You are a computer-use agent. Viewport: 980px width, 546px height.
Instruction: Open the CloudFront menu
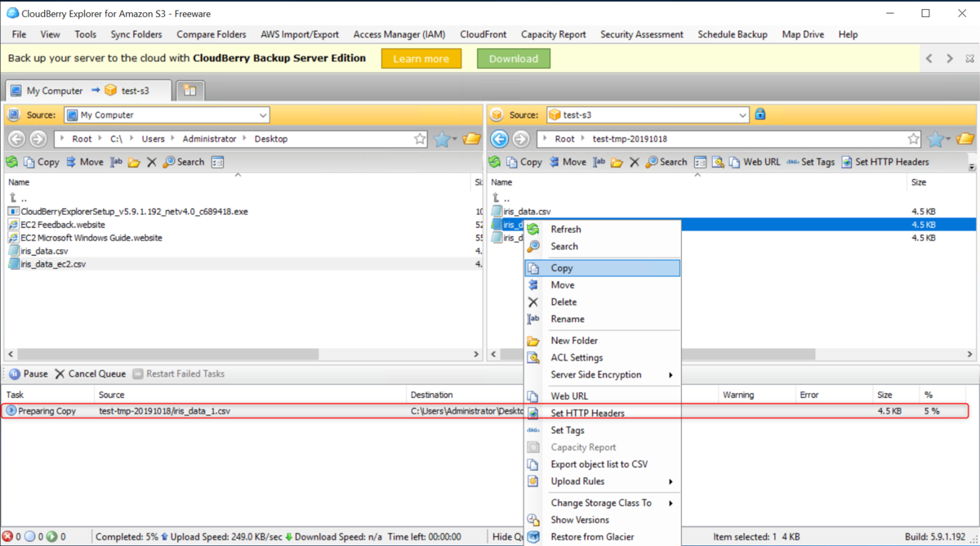(x=483, y=34)
